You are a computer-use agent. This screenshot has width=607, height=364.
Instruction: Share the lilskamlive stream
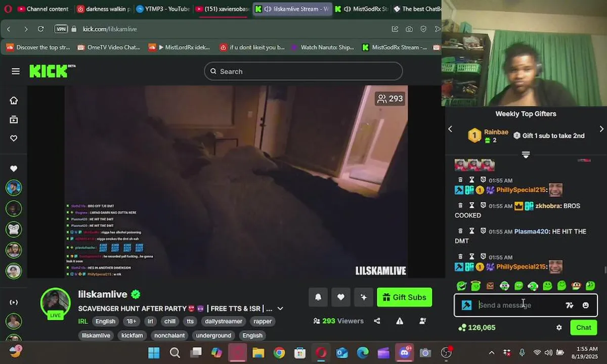tap(377, 321)
